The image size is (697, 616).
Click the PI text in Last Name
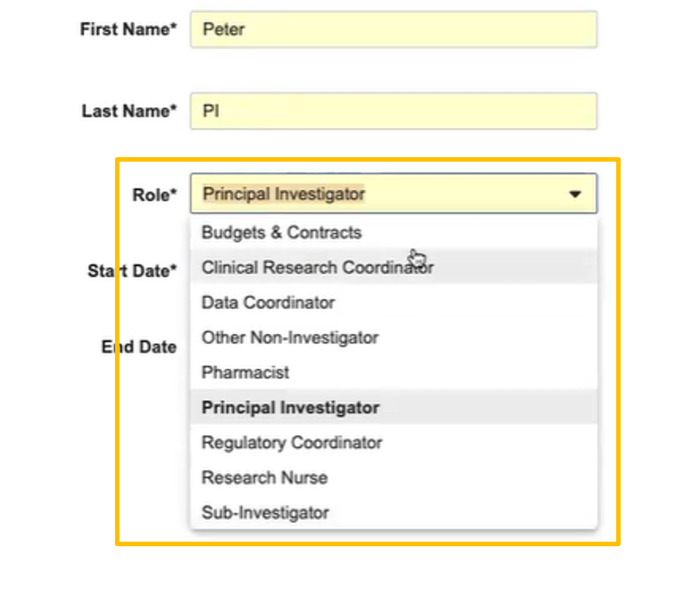[x=211, y=111]
